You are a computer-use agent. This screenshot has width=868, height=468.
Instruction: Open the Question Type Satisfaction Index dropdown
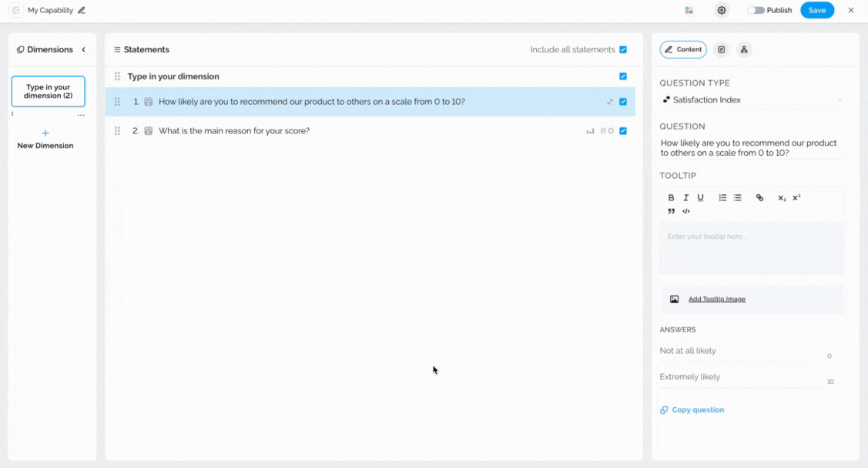[751, 100]
